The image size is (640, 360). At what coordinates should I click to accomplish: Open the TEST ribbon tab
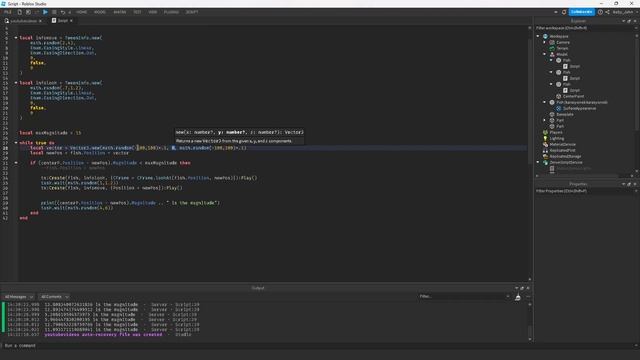[x=137, y=12]
